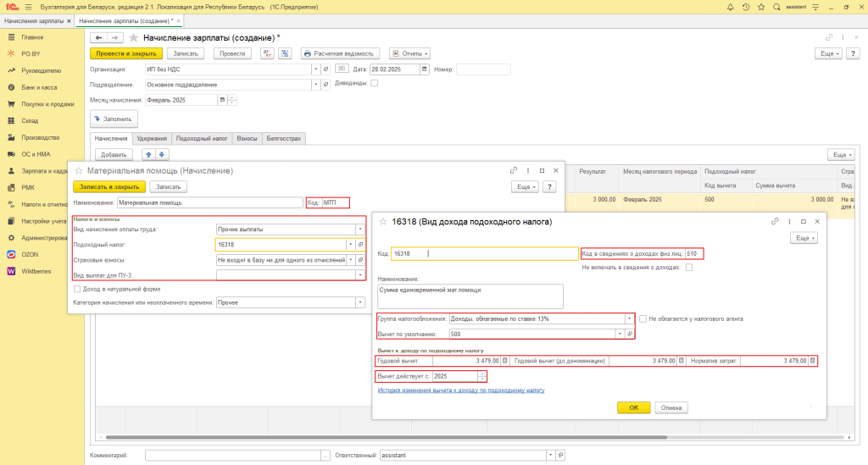
Task: Expand Группа налогообложения dropdown
Action: pyautogui.click(x=629, y=318)
